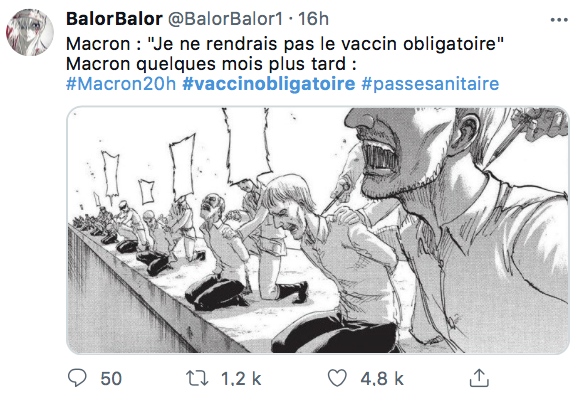580x402 pixels.
Task: Click the tweet's quoted Macron vaccine sentence
Action: pyautogui.click(x=326, y=44)
